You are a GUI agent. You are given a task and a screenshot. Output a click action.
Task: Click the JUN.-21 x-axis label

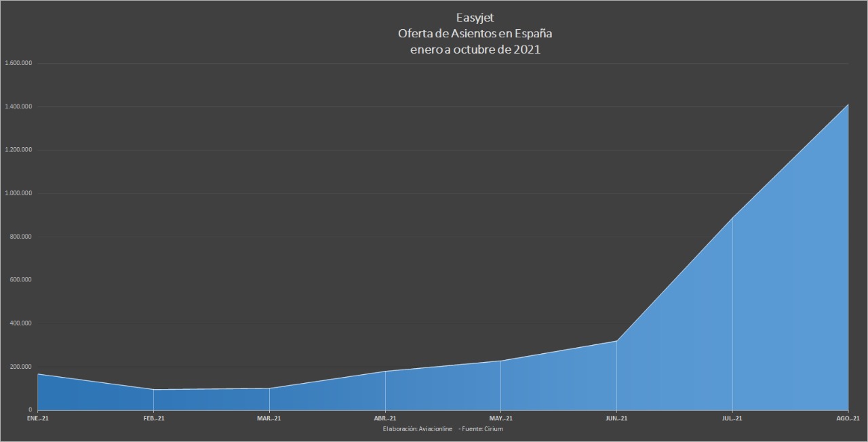coord(616,418)
